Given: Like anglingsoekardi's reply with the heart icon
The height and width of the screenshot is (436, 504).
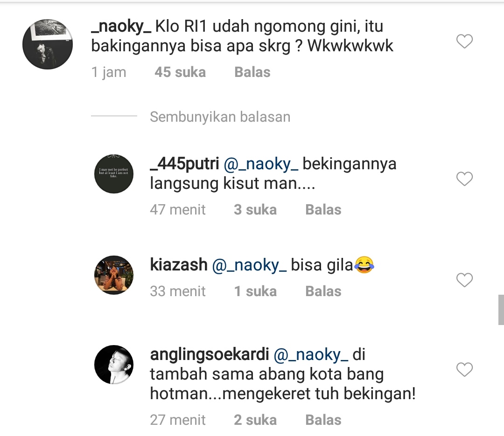Looking at the screenshot, I should click(464, 369).
